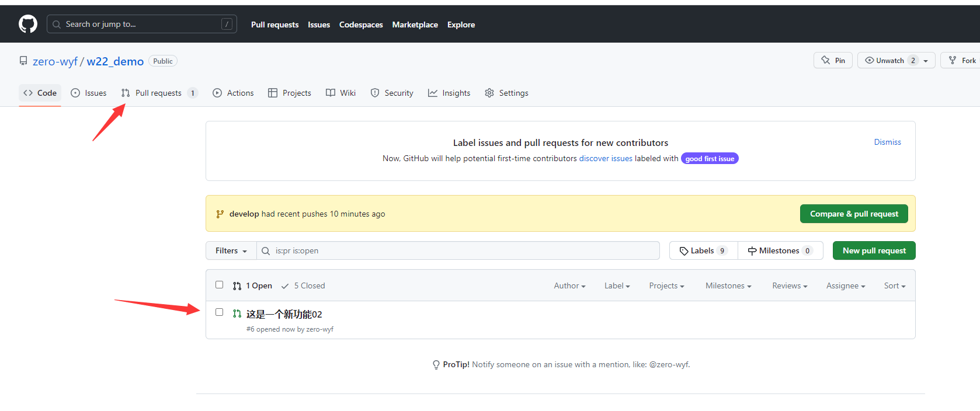Click the Pull requests counter badge 1
The height and width of the screenshot is (411, 980).
pyautogui.click(x=193, y=93)
